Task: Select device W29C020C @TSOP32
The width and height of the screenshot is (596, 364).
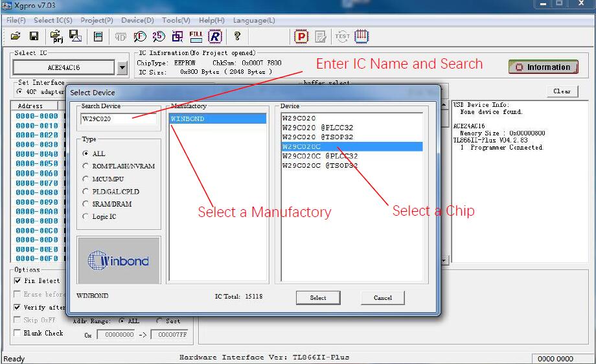Action: click(319, 165)
